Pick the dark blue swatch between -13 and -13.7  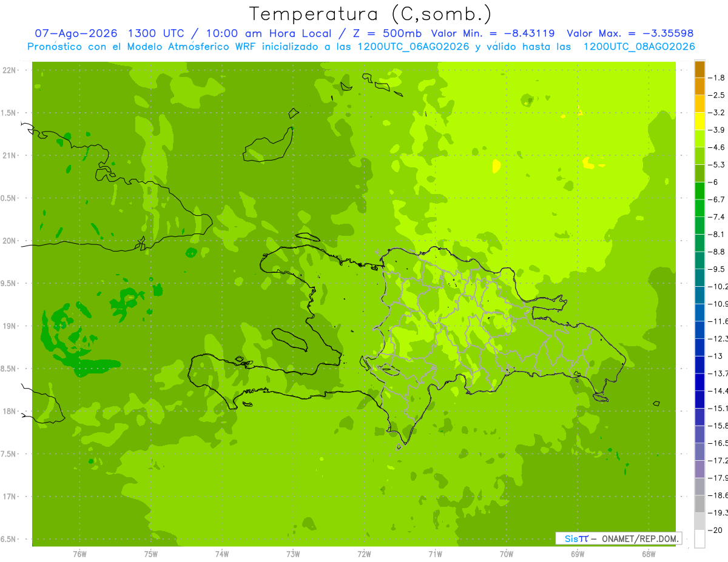tap(699, 365)
